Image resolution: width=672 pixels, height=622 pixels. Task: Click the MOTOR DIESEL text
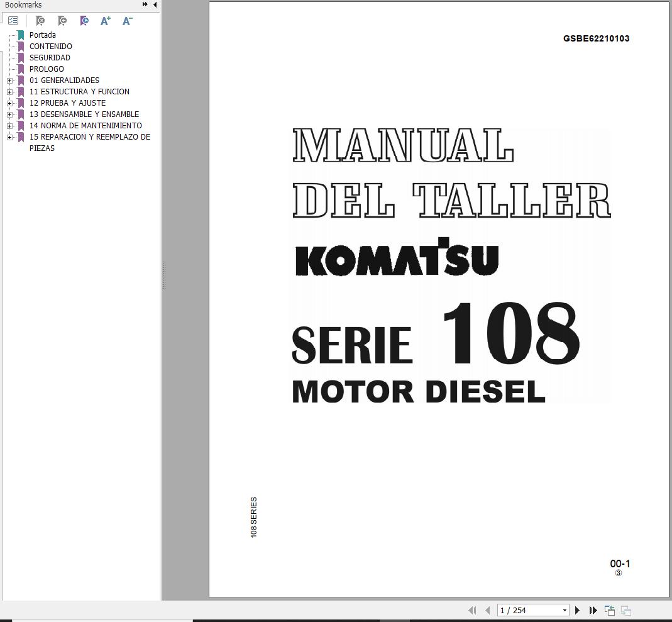pyautogui.click(x=419, y=392)
